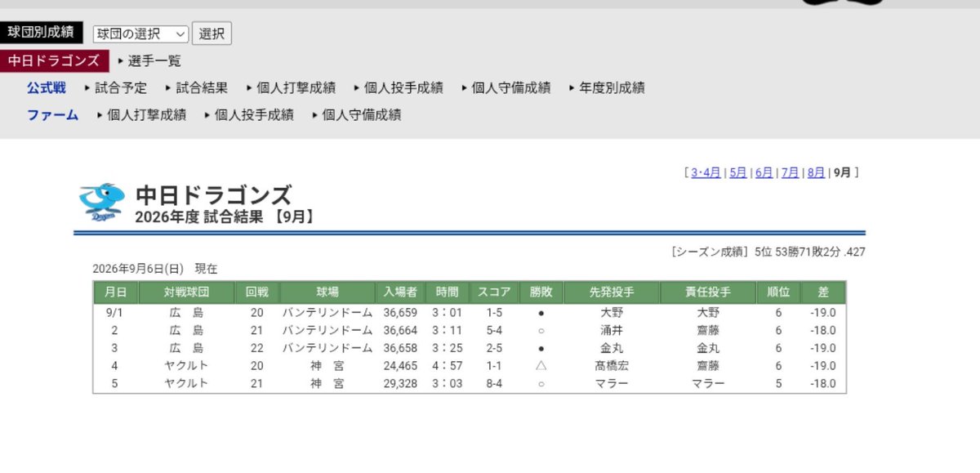Click the 回戦 column header
Viewport: 980px width, 473px height.
point(257,292)
